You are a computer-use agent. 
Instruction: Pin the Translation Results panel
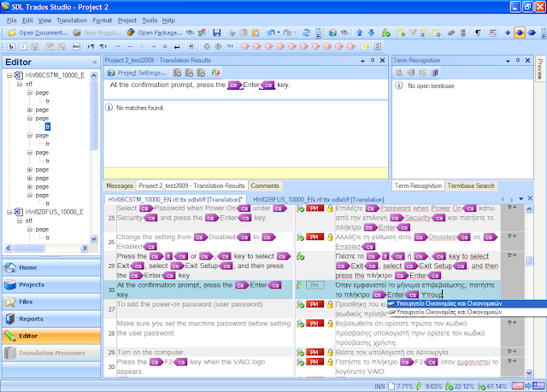[x=373, y=61]
